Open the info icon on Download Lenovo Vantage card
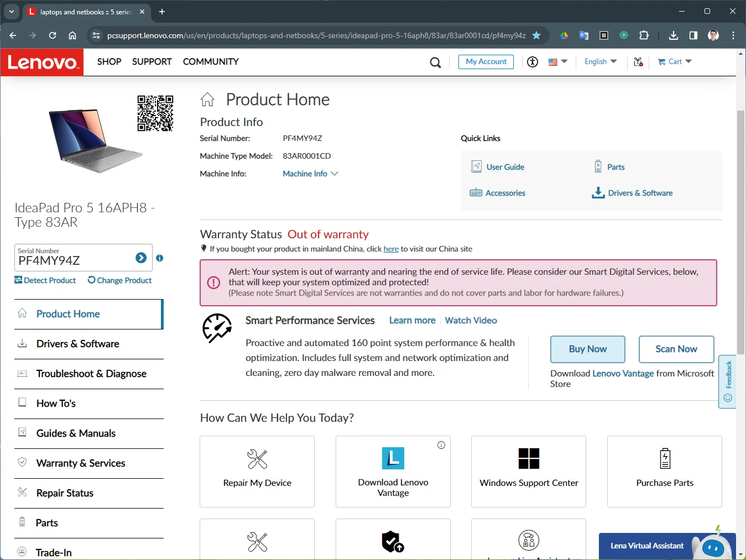The image size is (746, 560). point(441,445)
